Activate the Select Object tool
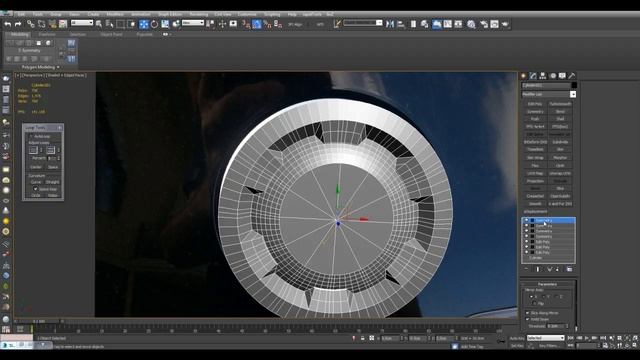This screenshot has width=640, height=360. [99, 24]
